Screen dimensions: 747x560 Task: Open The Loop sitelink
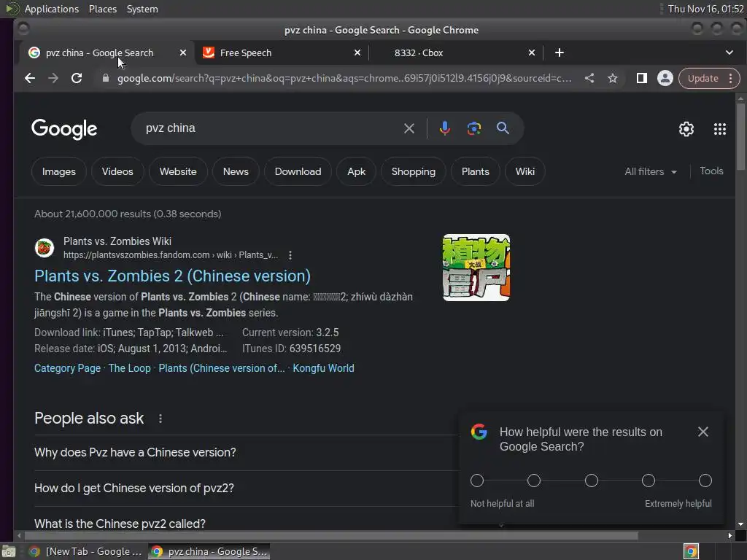tap(130, 368)
